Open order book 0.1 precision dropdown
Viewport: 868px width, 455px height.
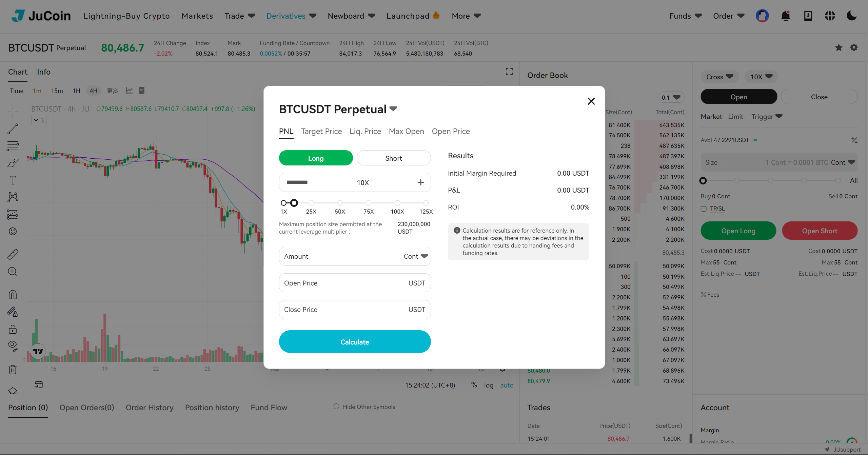coord(671,97)
